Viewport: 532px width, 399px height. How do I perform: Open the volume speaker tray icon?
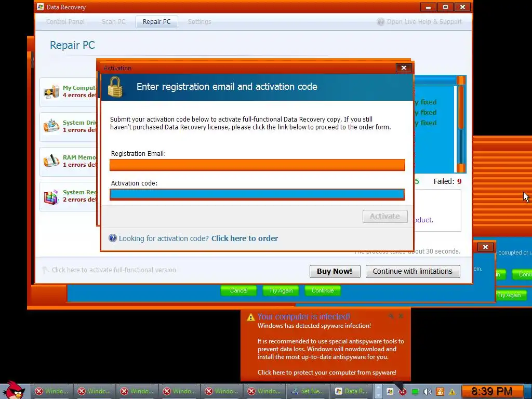[x=428, y=392]
